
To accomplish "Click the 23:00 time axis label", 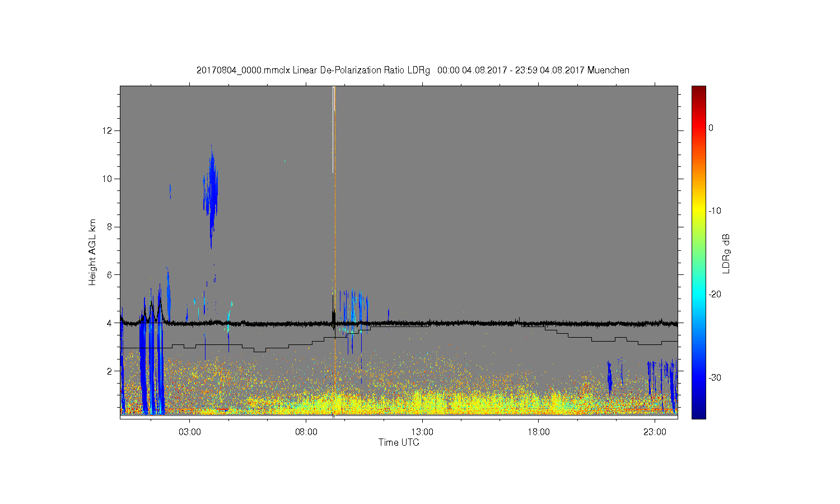I will (655, 432).
